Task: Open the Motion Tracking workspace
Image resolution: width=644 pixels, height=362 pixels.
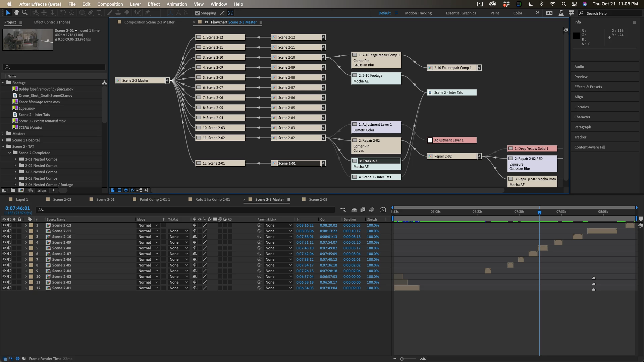Action: click(418, 13)
